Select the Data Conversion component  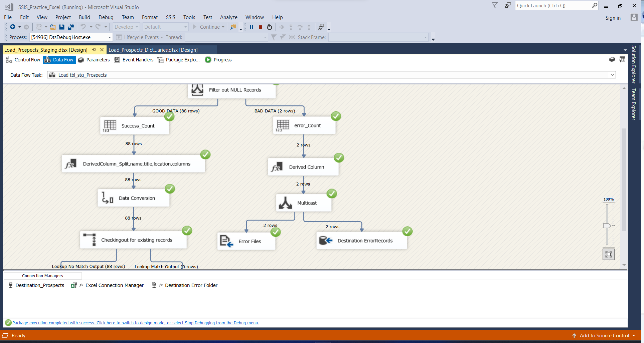[134, 198]
